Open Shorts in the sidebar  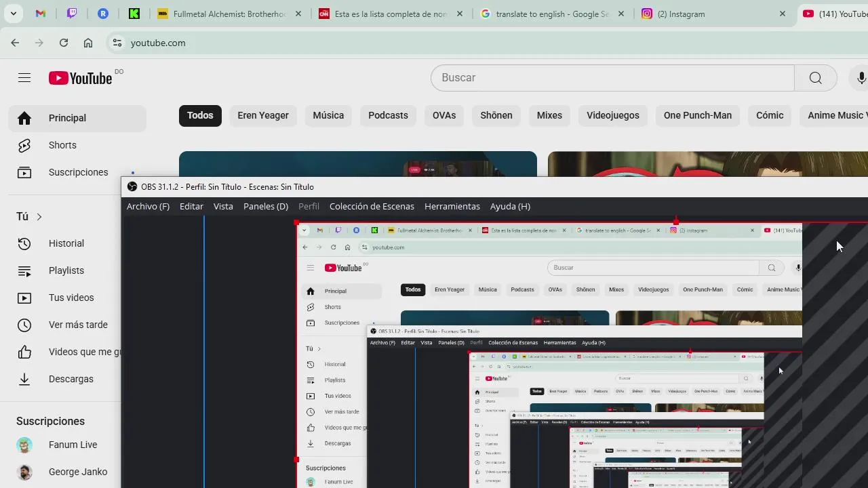pos(77,145)
